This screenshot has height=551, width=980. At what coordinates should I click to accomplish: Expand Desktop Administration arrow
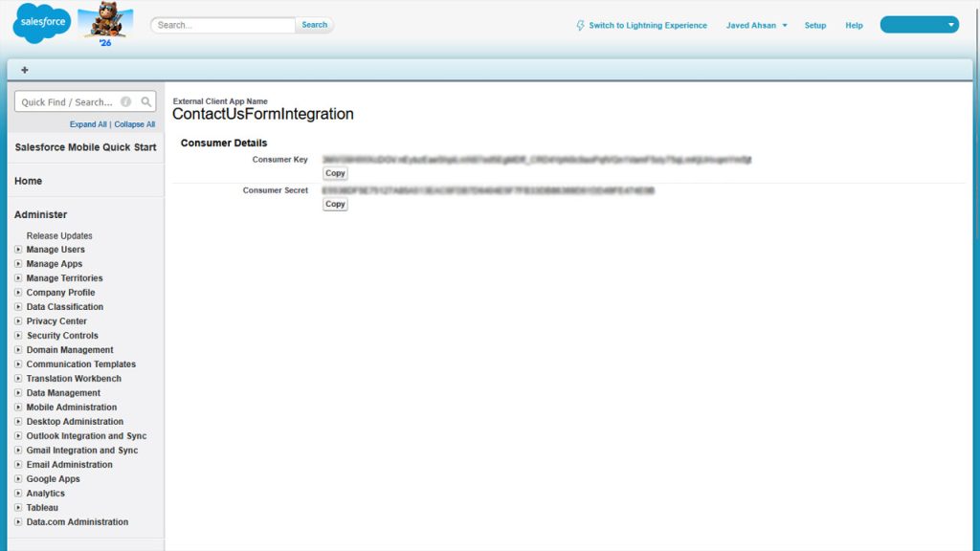click(x=18, y=422)
